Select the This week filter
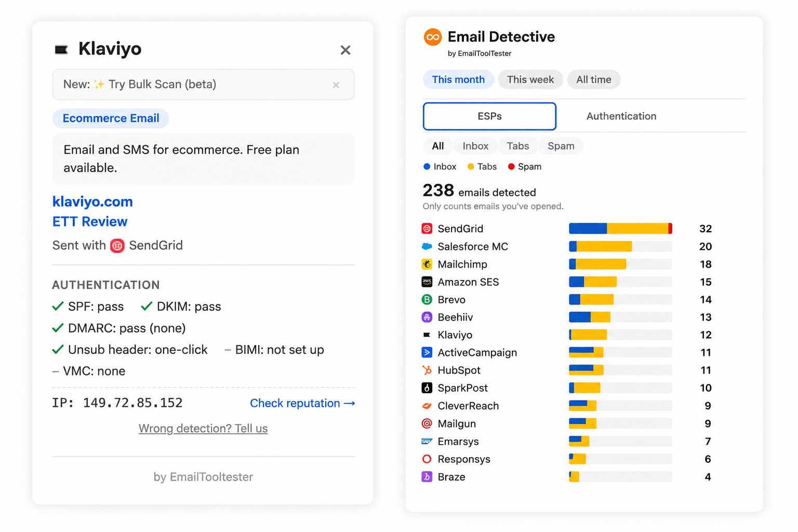 coord(530,79)
